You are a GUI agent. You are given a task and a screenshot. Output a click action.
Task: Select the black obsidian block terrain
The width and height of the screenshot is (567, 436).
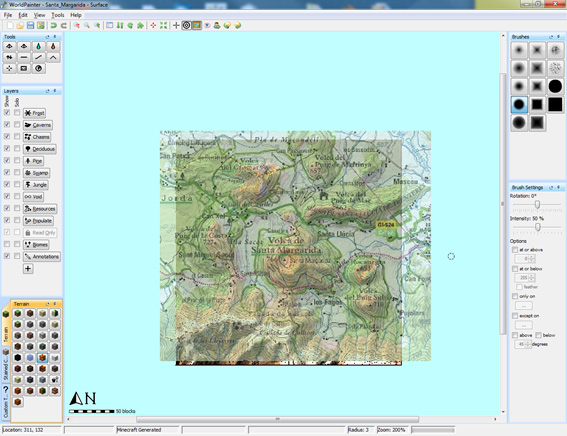coord(18,358)
